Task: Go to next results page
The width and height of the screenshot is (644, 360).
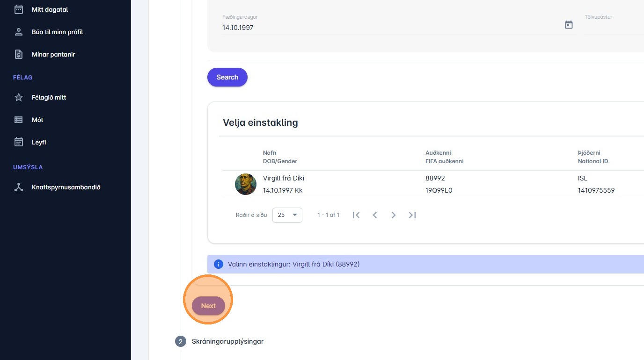Action: click(394, 215)
